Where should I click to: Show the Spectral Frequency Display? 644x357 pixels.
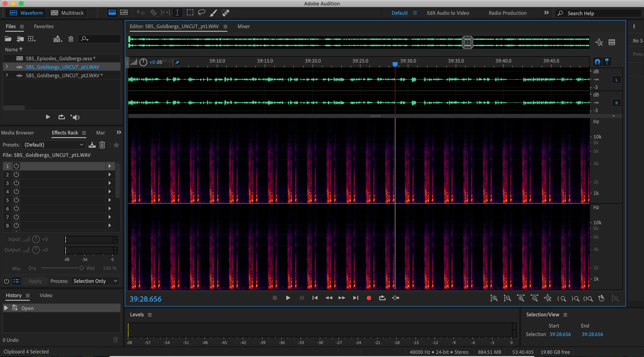tap(112, 13)
